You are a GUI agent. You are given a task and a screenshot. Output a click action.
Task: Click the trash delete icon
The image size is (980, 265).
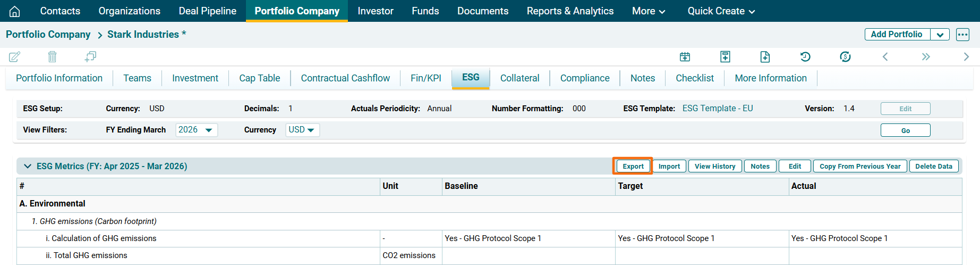[x=52, y=56]
